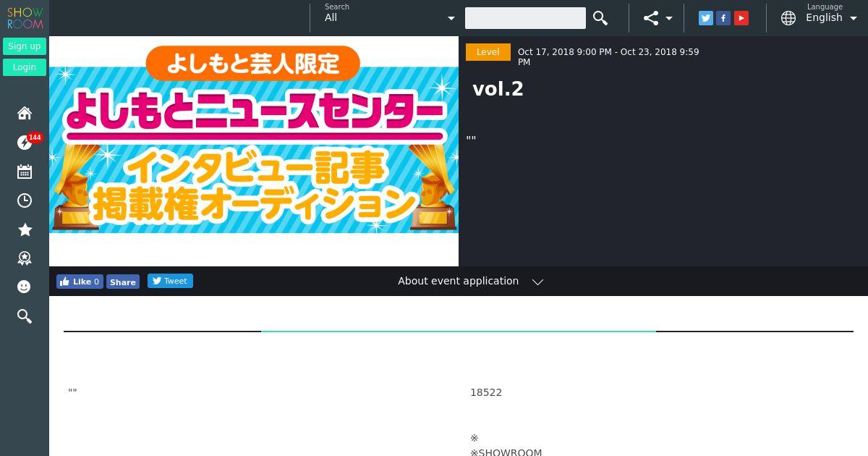Select the event date range text
Screen dimensions: 868x456
click(608, 56)
